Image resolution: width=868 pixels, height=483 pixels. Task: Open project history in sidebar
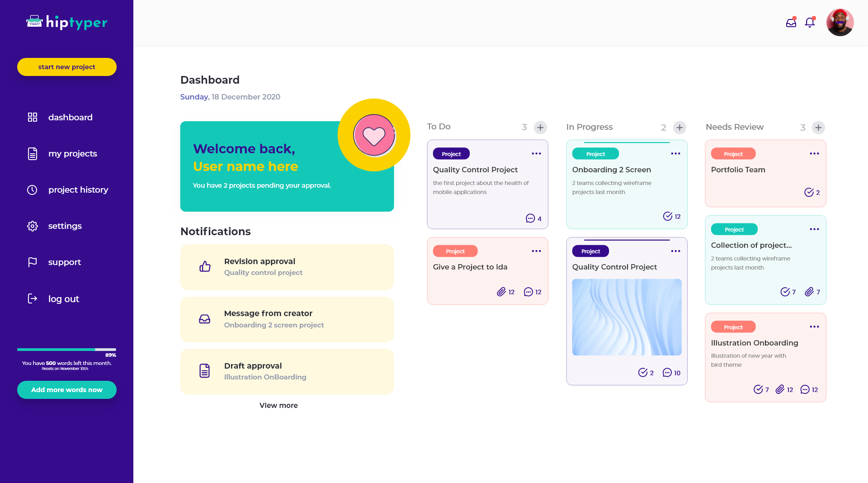click(x=78, y=189)
